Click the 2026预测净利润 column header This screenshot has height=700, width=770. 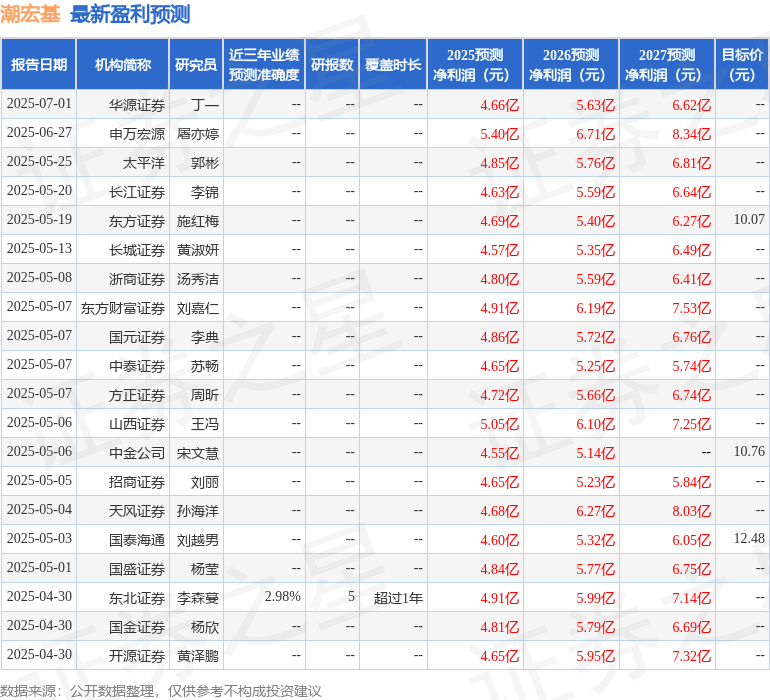click(x=571, y=64)
